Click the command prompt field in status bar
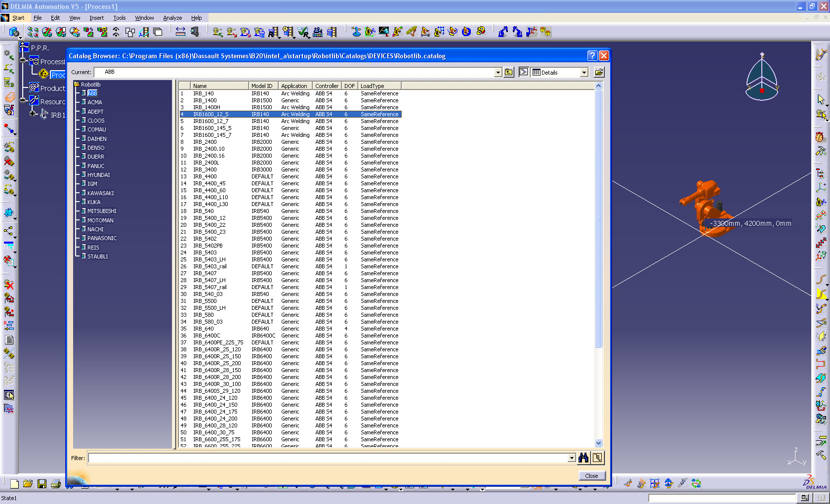Image resolution: width=830 pixels, height=504 pixels. [x=722, y=498]
